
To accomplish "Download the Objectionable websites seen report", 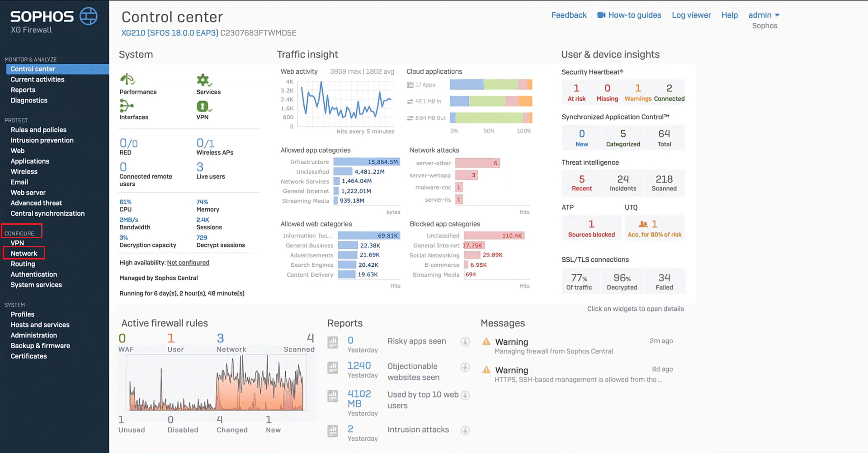I will [x=465, y=367].
